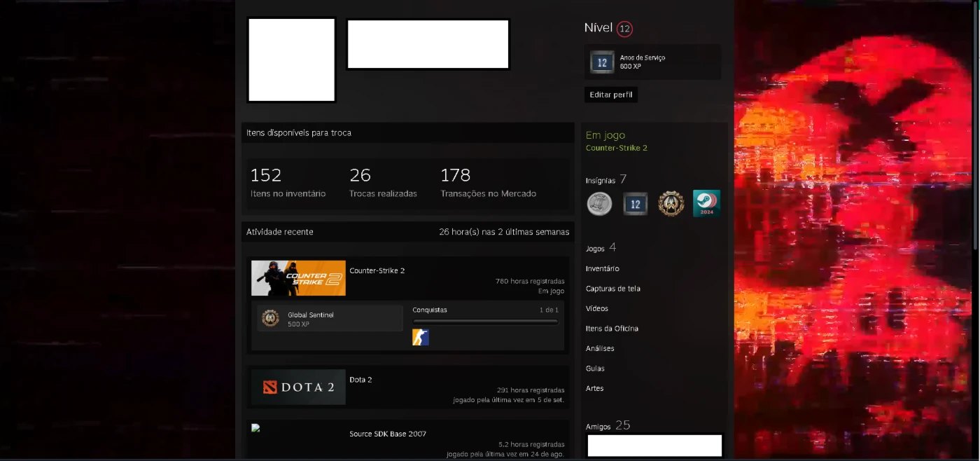This screenshot has width=980, height=461.
Task: Open the Análises link
Action: point(600,348)
